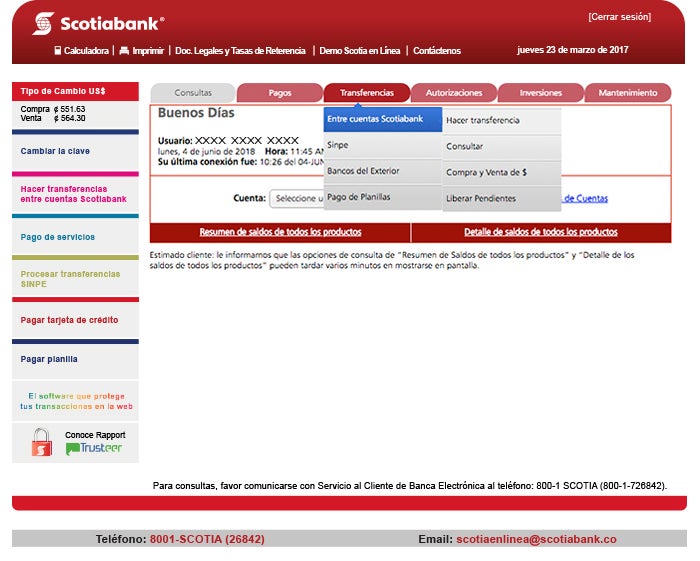Go to the Inversiones tab
The height and width of the screenshot is (561, 700).
(x=541, y=93)
